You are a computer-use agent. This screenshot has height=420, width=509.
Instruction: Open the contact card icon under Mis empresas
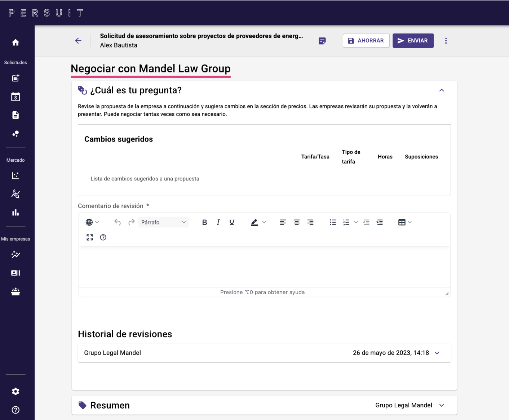[x=16, y=273]
